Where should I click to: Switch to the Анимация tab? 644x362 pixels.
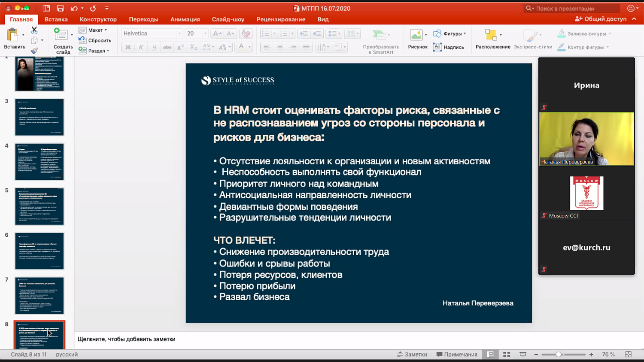tap(185, 19)
